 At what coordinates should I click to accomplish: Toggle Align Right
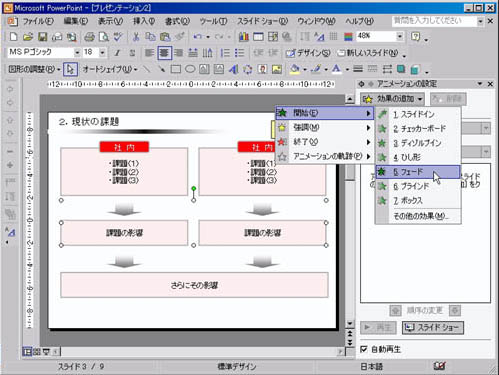click(x=179, y=53)
